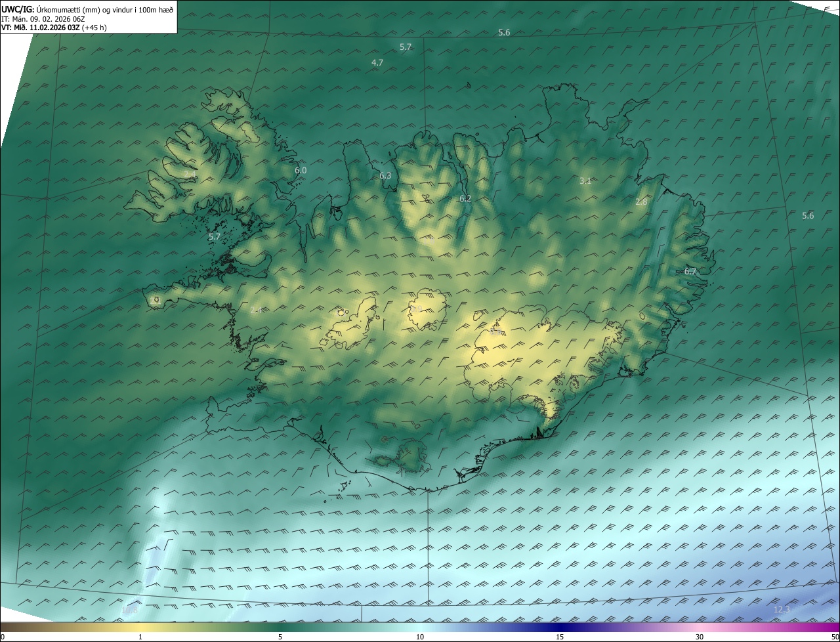Click the valid time line 'VT: Mið. 11.02.2026 03Z (+45 h)'

tap(54, 28)
